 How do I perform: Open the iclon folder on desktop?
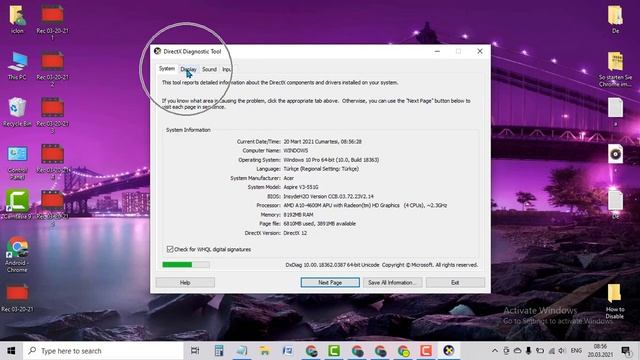17,19
